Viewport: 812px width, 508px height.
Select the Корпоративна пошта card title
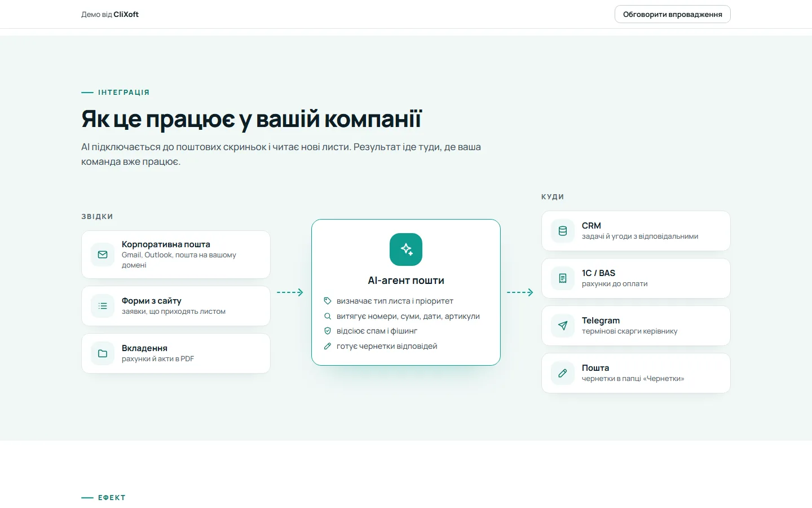pos(166,244)
